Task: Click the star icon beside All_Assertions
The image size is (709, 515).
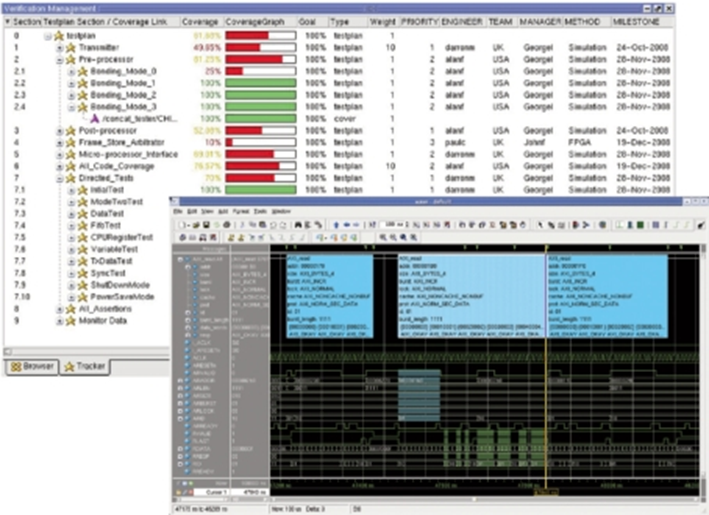Action: (x=70, y=309)
